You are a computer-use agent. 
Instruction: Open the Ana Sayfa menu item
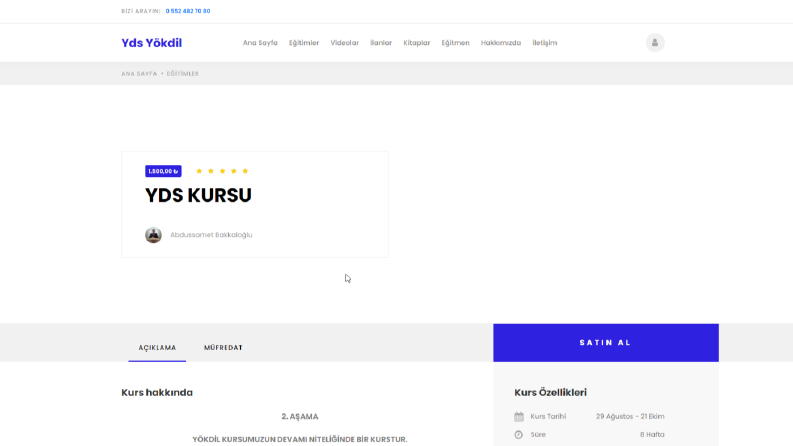tap(260, 43)
